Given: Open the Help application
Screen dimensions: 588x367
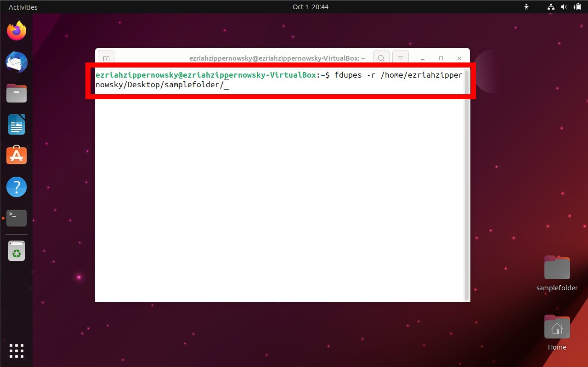Looking at the screenshot, I should 17,187.
